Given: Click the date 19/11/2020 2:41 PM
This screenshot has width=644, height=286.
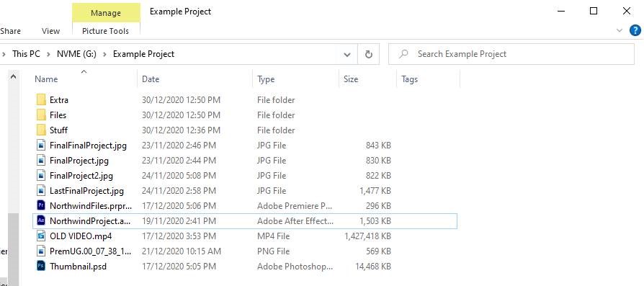Looking at the screenshot, I should point(179,220).
